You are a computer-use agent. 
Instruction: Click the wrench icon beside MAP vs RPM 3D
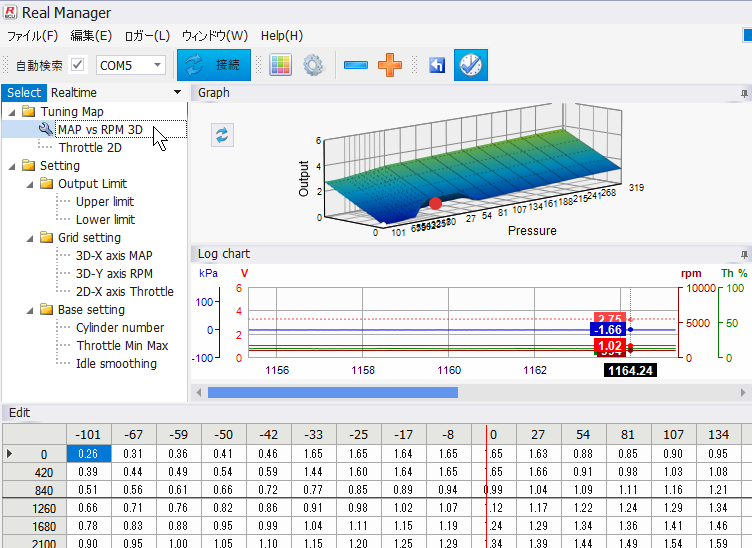(46, 129)
